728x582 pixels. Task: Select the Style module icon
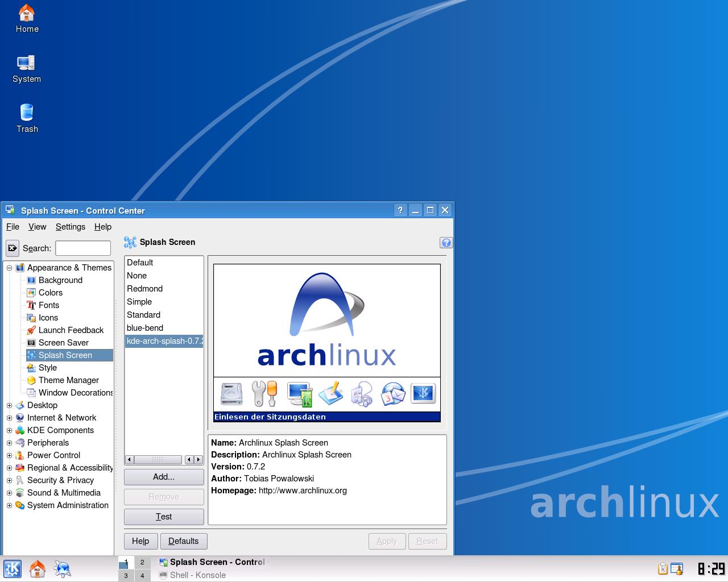[31, 368]
